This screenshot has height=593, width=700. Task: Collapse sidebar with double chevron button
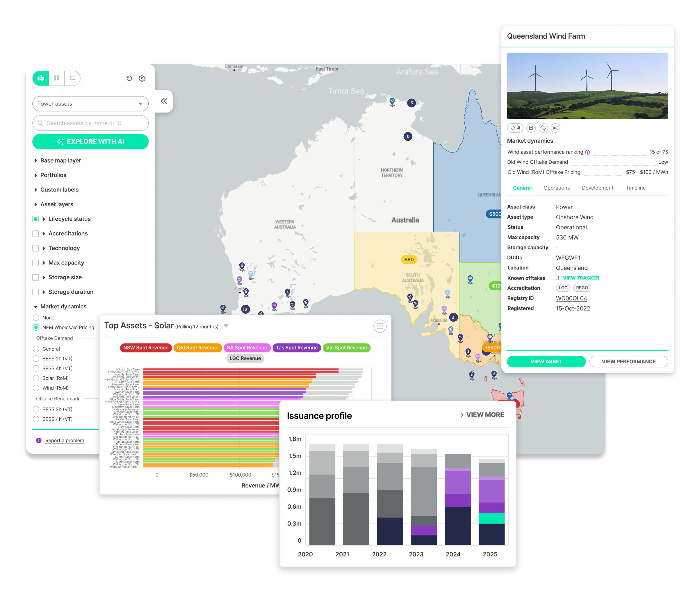pos(164,101)
